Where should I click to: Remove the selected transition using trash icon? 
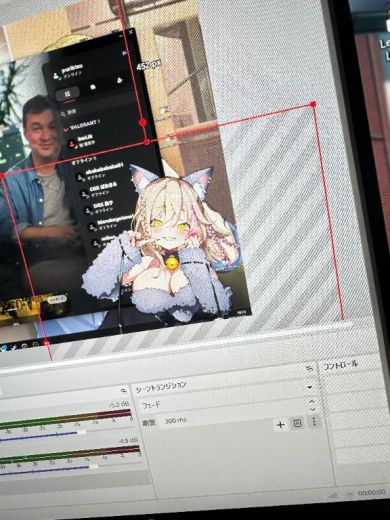pyautogui.click(x=297, y=423)
